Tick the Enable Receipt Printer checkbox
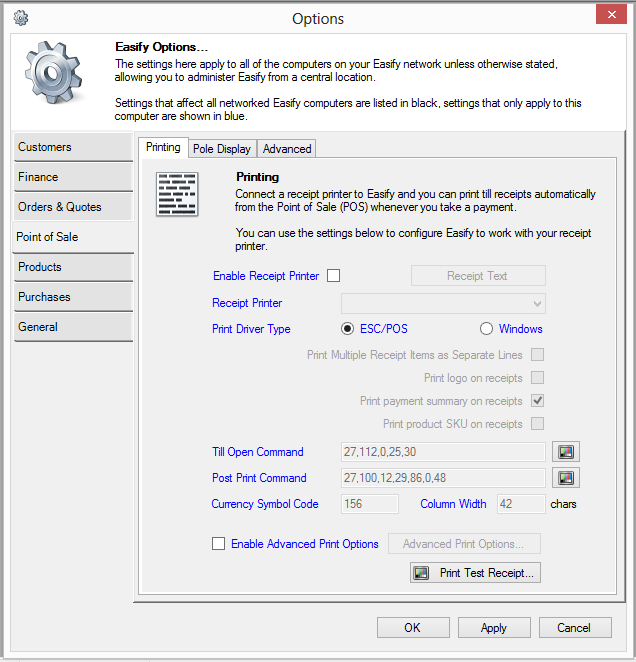This screenshot has height=662, width=636. (x=334, y=276)
